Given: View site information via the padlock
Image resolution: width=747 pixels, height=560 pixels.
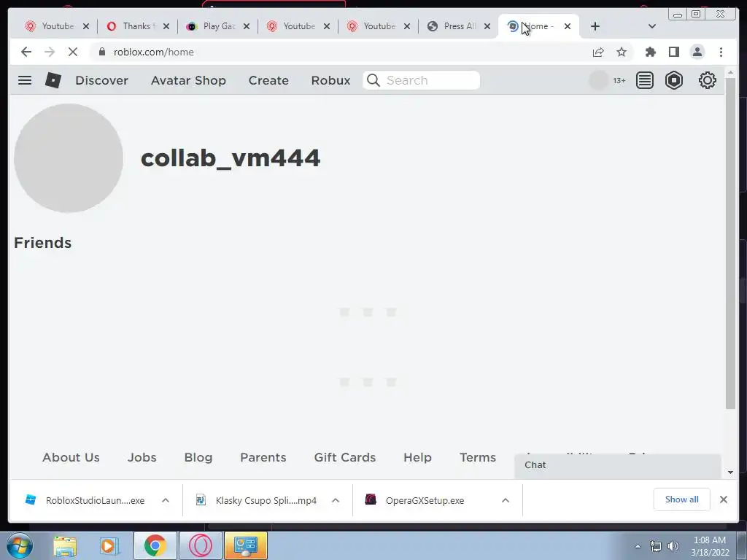Looking at the screenshot, I should [x=101, y=52].
